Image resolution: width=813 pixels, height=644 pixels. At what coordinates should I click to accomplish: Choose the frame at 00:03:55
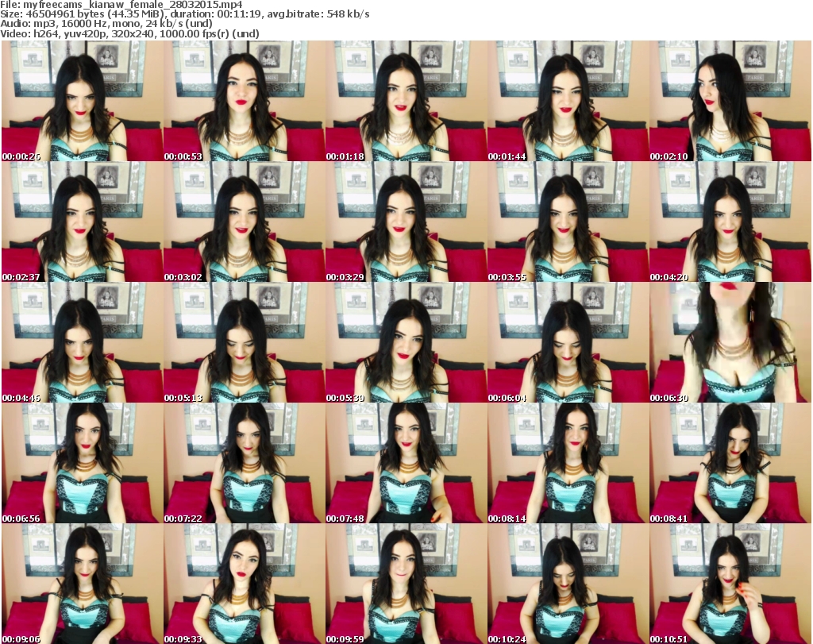pos(568,222)
